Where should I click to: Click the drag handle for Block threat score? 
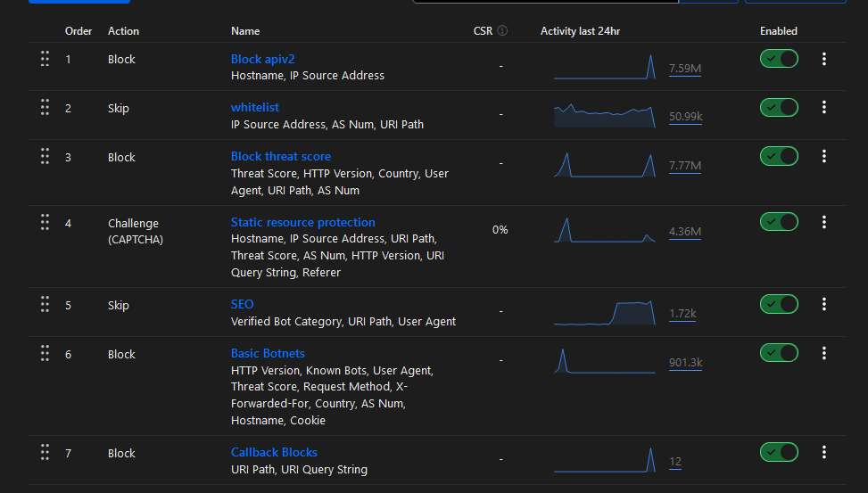(45, 157)
